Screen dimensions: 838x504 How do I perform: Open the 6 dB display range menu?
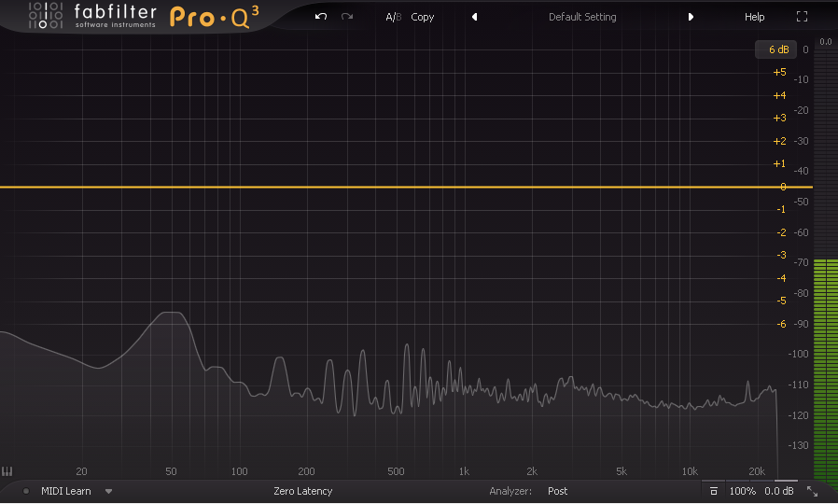(x=775, y=49)
